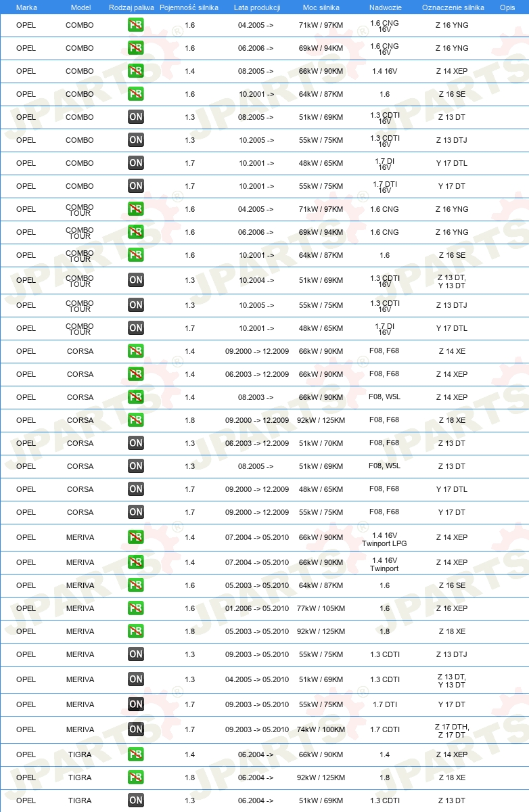
Task: Click the Rodzaj paliwa column header
Action: pyautogui.click(x=131, y=7)
